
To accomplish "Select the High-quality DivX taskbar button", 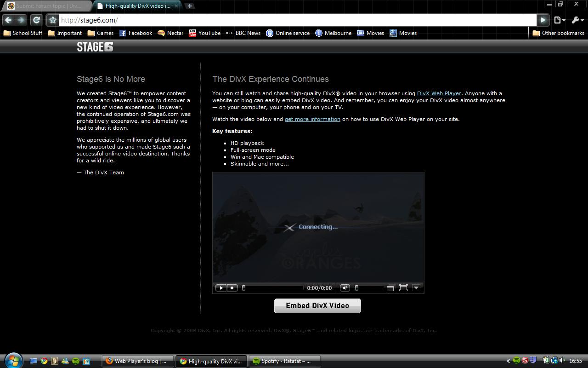I will tap(211, 361).
